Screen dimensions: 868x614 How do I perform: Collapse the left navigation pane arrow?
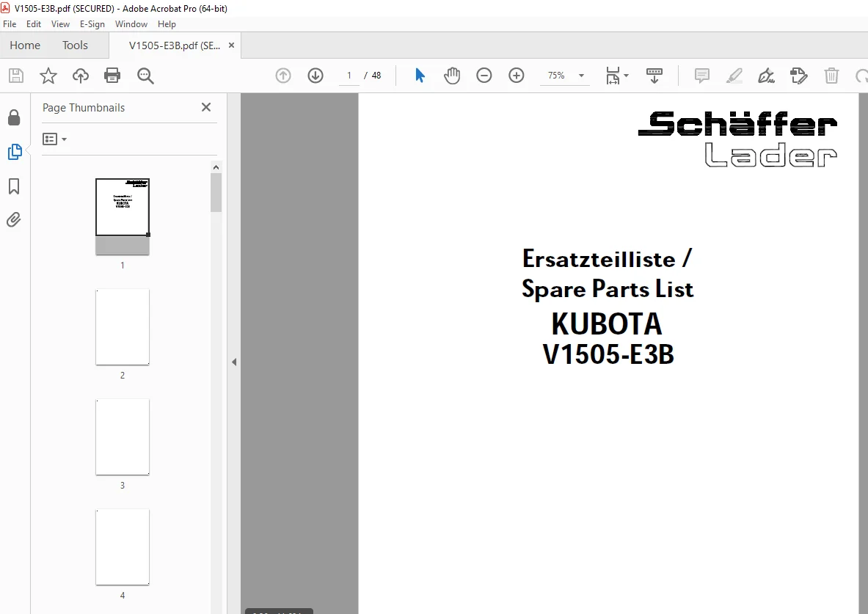(x=234, y=362)
